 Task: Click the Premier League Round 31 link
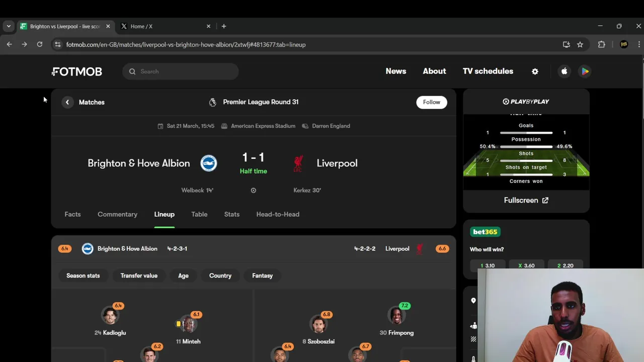pyautogui.click(x=261, y=102)
